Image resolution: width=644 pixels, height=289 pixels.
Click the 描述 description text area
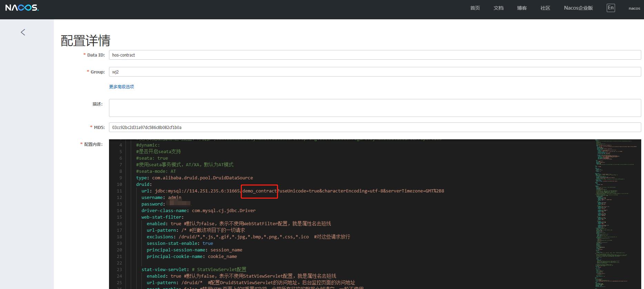click(x=375, y=108)
